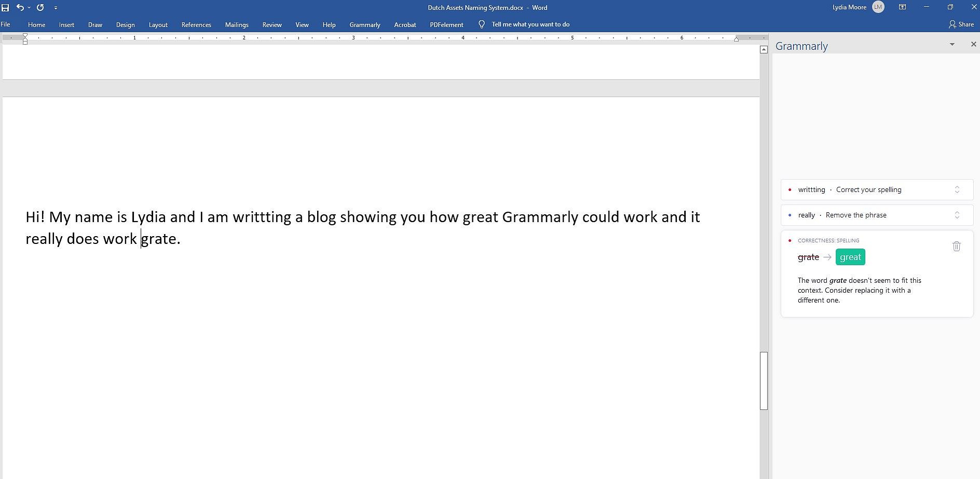
Task: Minimize the Word window
Action: tap(926, 7)
